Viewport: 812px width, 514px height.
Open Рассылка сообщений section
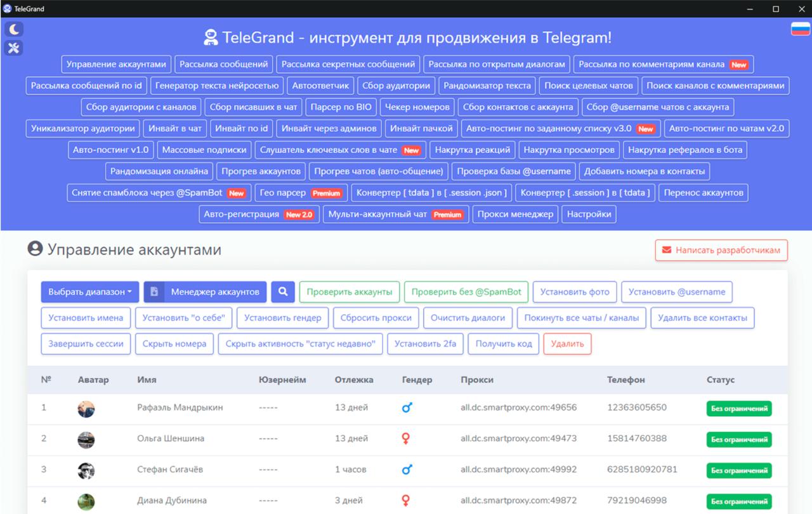(224, 64)
